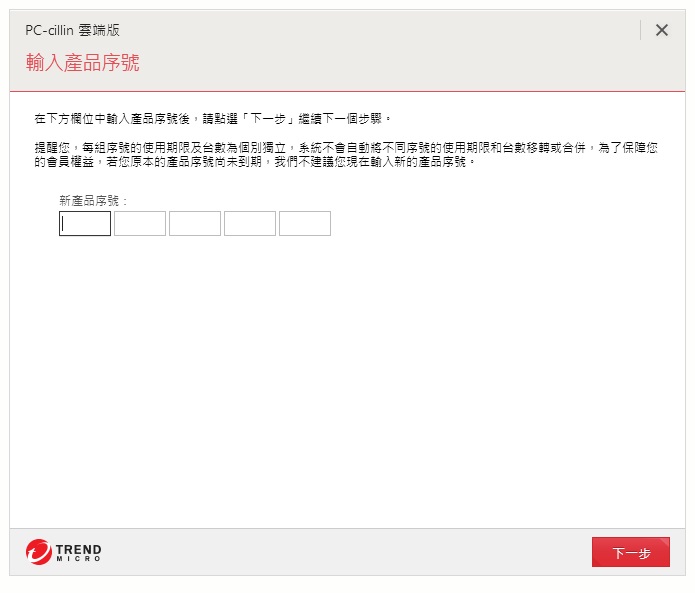
Task: Click the fourth serial number box
Action: (x=250, y=224)
